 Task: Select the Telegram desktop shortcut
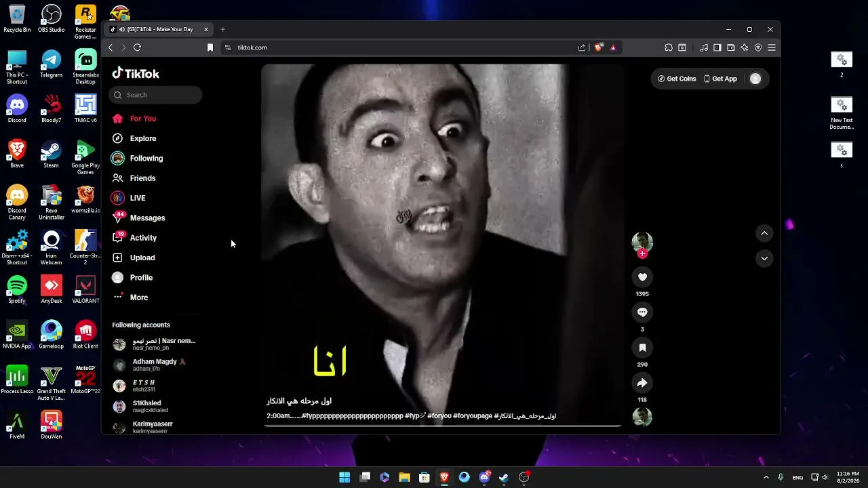[x=52, y=64]
